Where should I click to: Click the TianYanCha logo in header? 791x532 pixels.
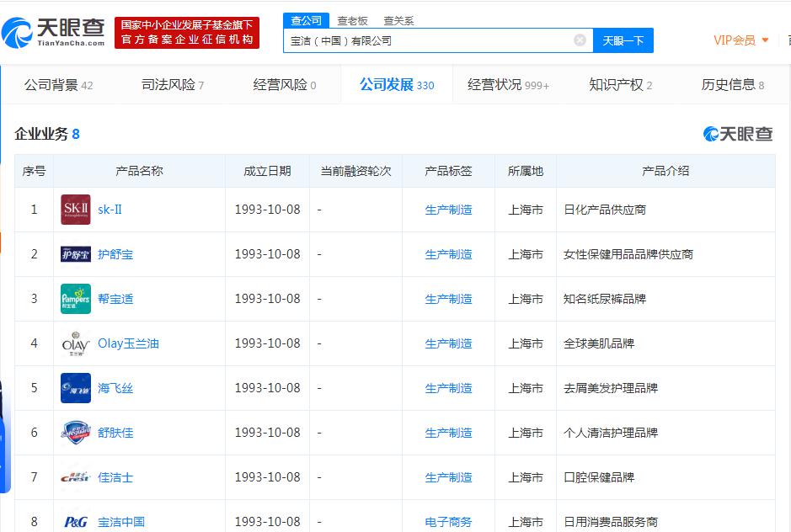coord(53,33)
